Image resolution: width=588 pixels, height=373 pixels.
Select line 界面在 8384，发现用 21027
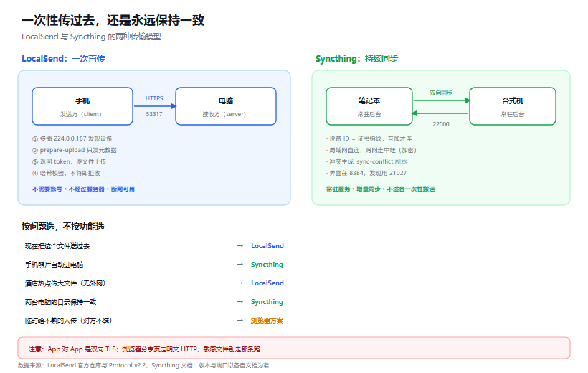(366, 173)
